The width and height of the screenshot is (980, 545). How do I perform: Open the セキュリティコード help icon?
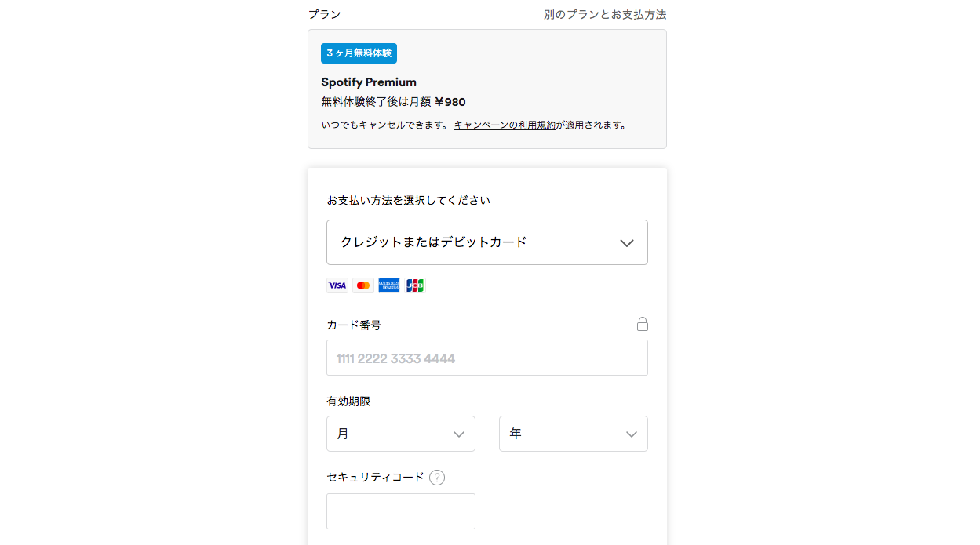pyautogui.click(x=437, y=477)
